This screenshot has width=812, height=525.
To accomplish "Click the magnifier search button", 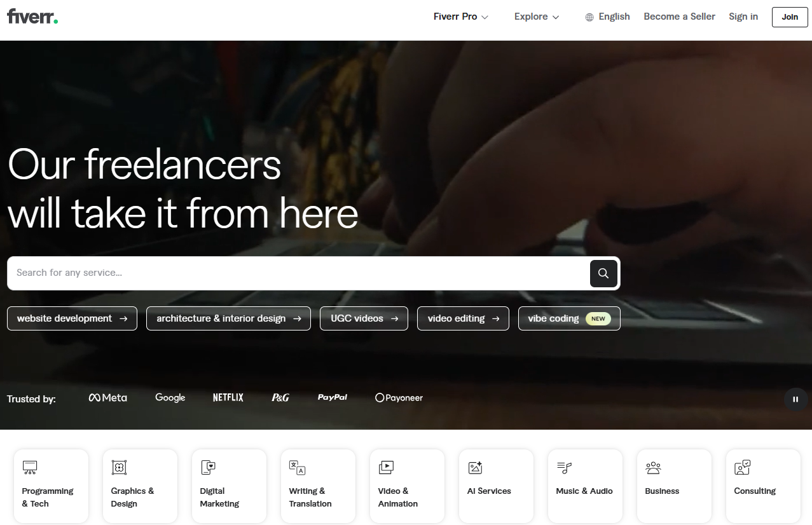I will [603, 273].
